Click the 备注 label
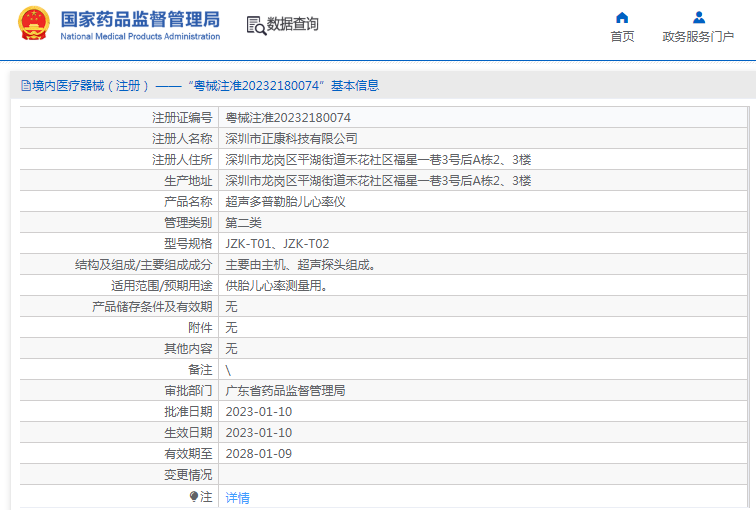756x510 pixels. point(200,370)
